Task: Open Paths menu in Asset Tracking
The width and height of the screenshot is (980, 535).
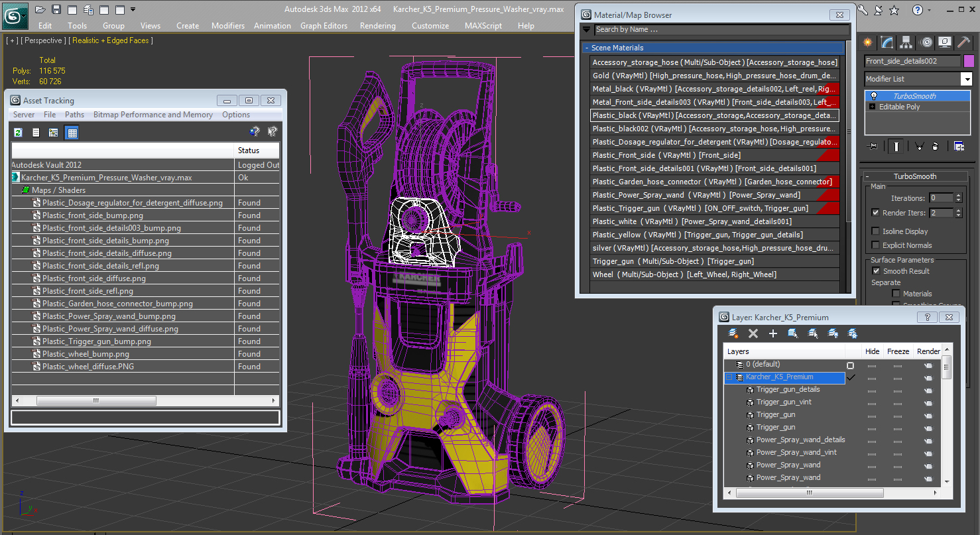Action: 74,115
